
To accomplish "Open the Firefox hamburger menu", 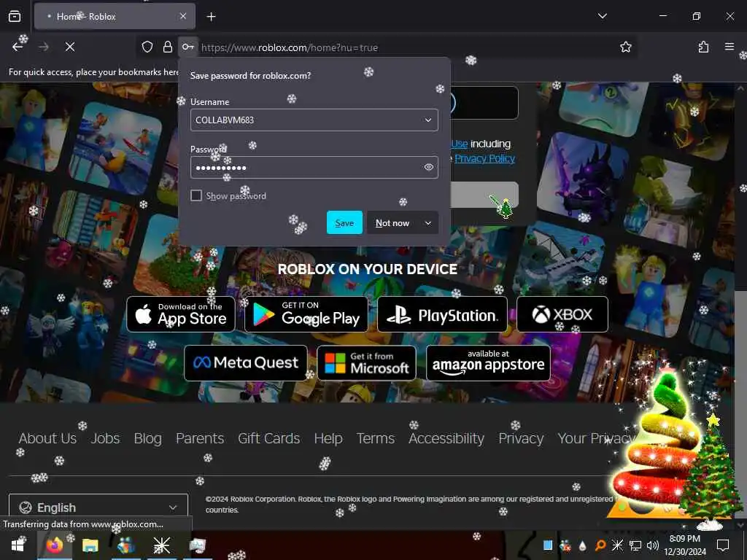I will pos(729,47).
